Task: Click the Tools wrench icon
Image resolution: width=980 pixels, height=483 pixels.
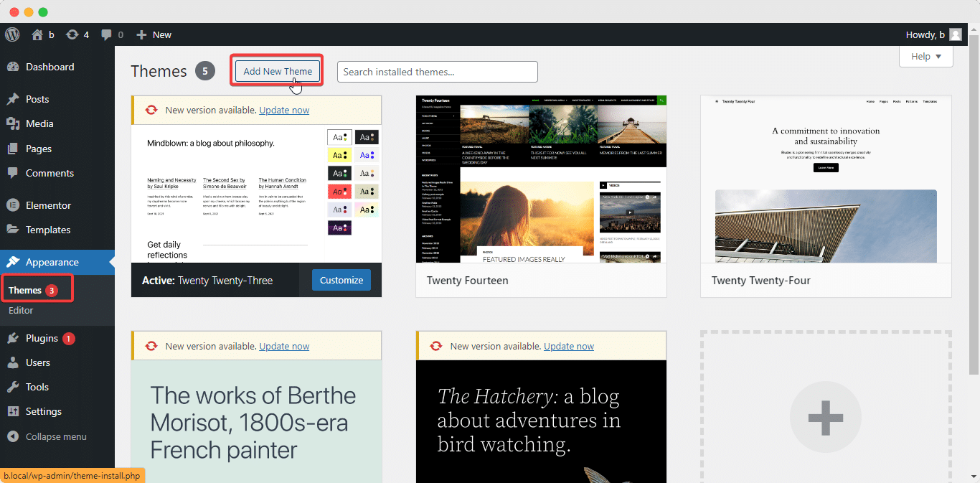Action: click(x=13, y=387)
